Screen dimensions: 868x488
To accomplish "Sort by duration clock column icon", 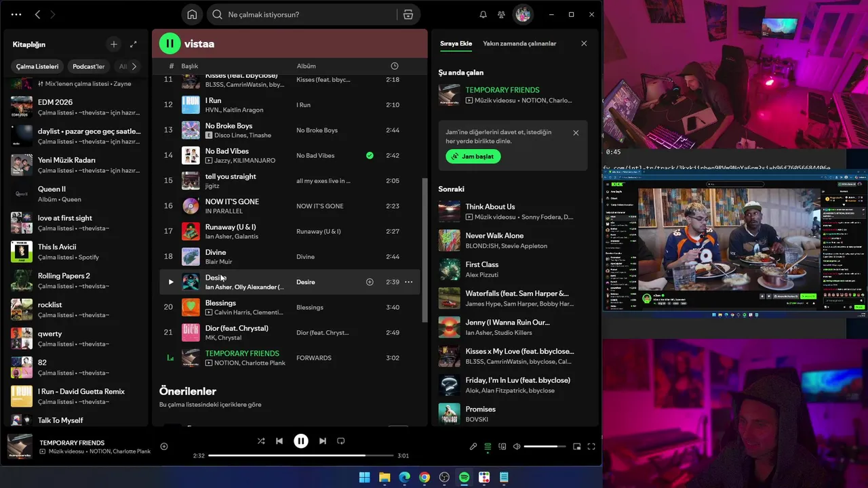I will tap(395, 66).
